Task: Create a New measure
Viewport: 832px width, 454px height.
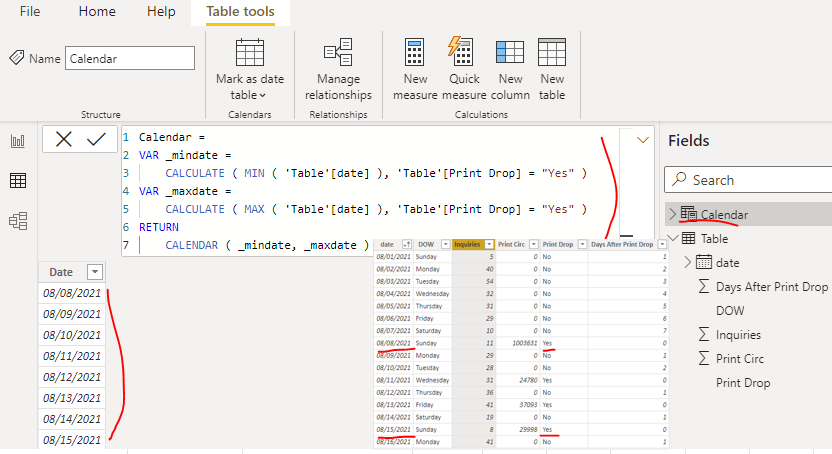Action: click(x=415, y=69)
